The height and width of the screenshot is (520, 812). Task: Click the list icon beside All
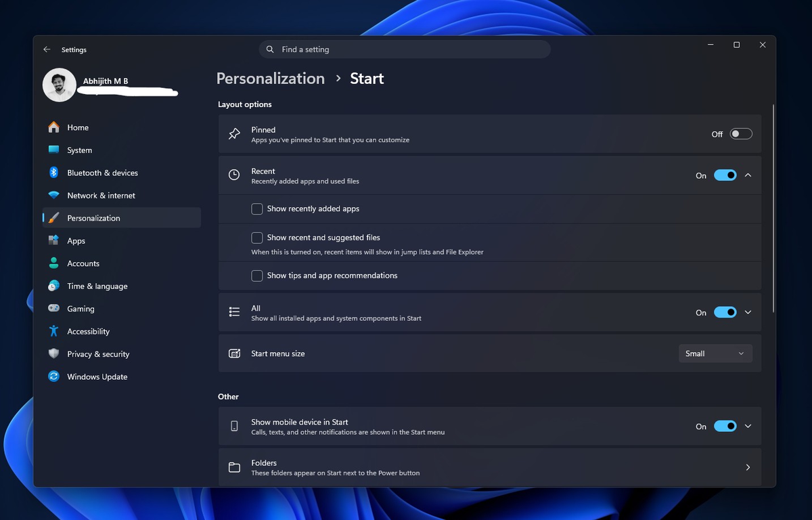tap(234, 312)
